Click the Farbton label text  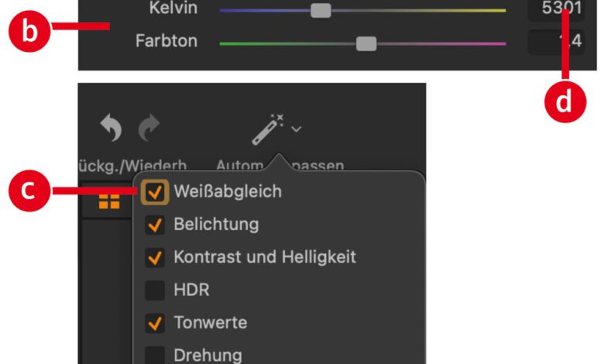point(166,41)
